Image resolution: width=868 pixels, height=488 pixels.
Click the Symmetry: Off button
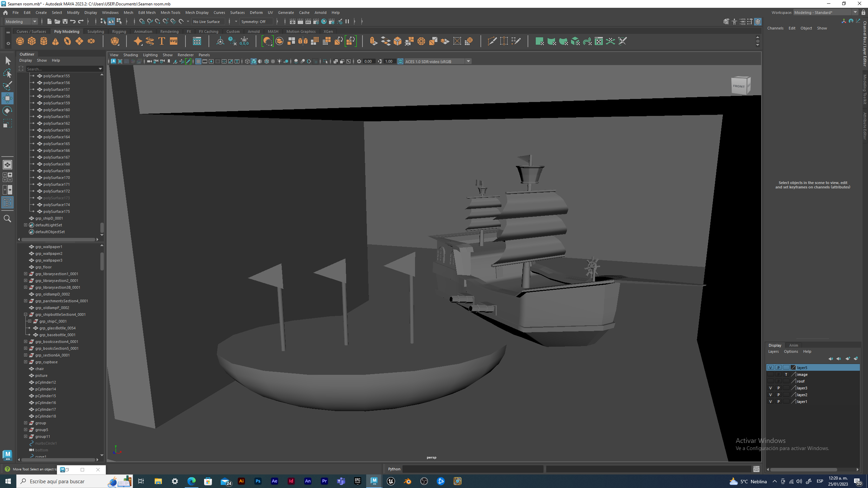click(256, 22)
